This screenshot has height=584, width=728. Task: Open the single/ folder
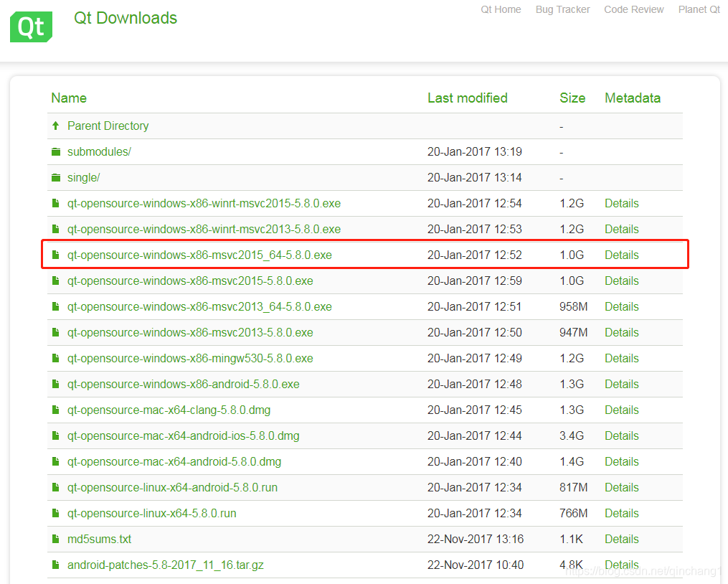(x=83, y=177)
